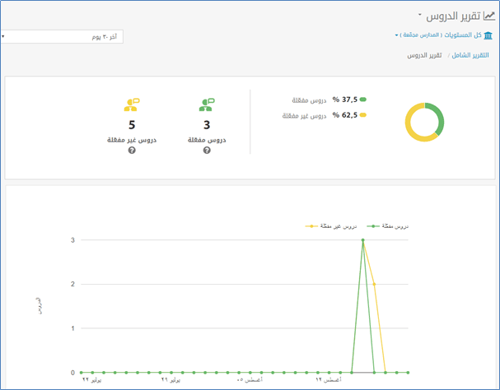Image resolution: width=500 pixels, height=390 pixels.
Task: Open the تقرير الدروس title dropdown arrow
Action: tap(420, 15)
